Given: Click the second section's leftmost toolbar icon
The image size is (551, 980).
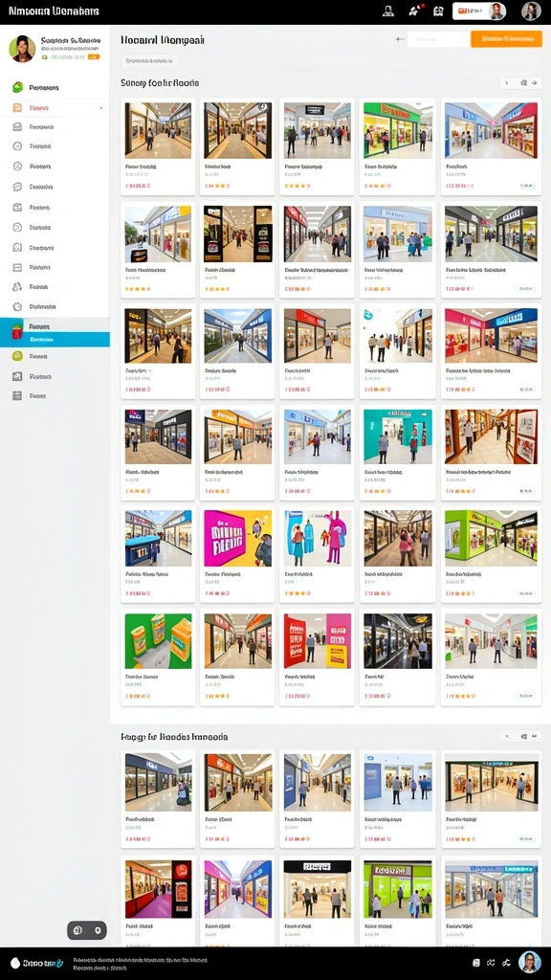Looking at the screenshot, I should (507, 736).
